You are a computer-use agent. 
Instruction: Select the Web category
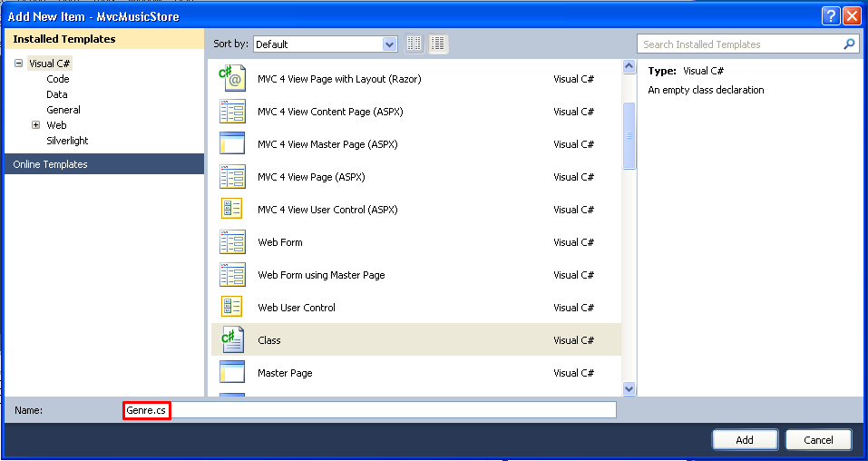[56, 125]
